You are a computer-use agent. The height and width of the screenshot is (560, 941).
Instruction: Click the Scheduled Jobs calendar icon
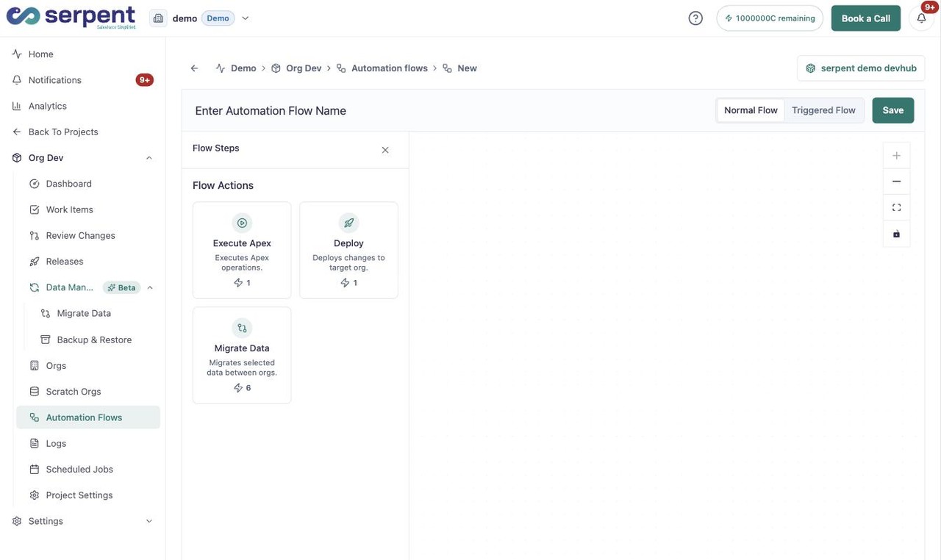[x=34, y=470]
